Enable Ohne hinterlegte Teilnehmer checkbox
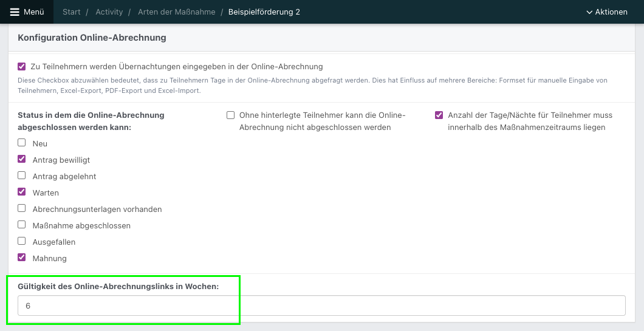Screen dimensions: 644x331 coord(230,115)
